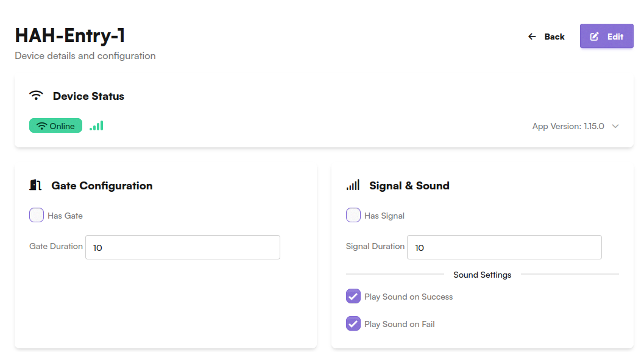The height and width of the screenshot is (352, 644).
Task: Click the signal bars icon beside Signal & Sound
Action: click(353, 185)
